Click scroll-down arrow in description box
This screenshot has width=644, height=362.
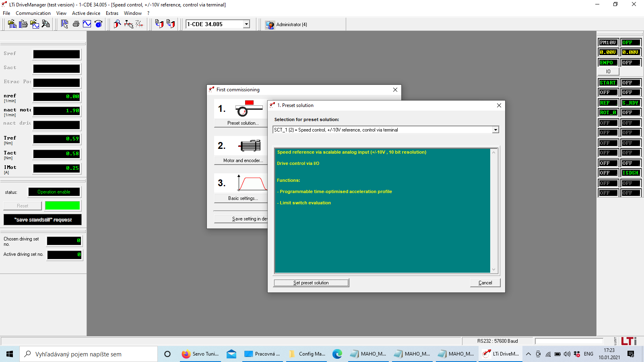pos(493,269)
